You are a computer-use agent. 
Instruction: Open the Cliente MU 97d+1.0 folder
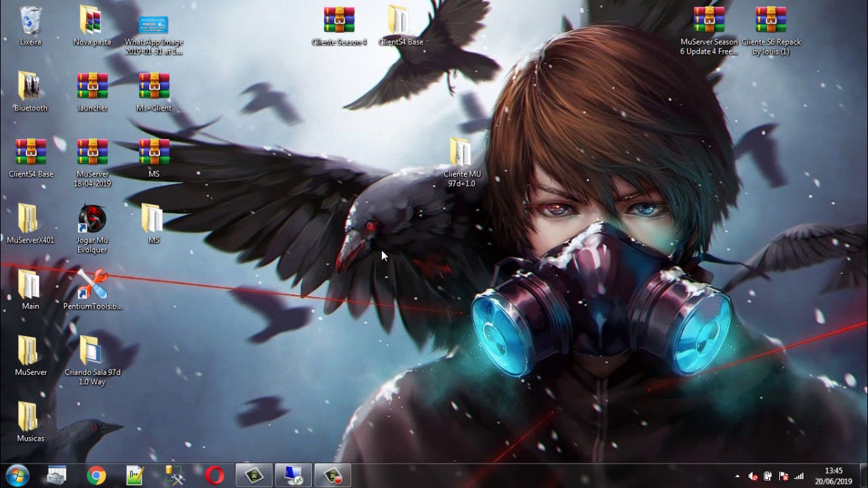click(462, 163)
